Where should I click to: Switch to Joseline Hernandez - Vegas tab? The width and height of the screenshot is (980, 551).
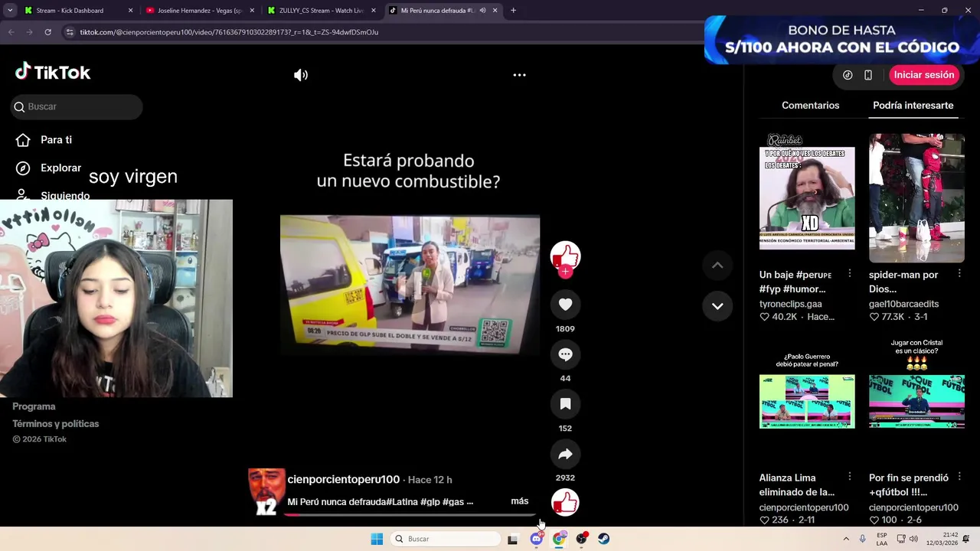tap(200, 11)
